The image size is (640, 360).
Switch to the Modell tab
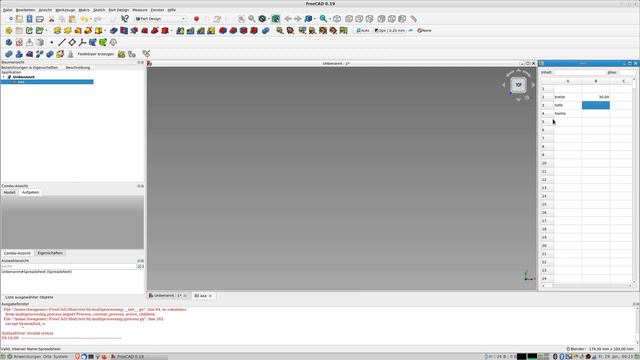9,192
